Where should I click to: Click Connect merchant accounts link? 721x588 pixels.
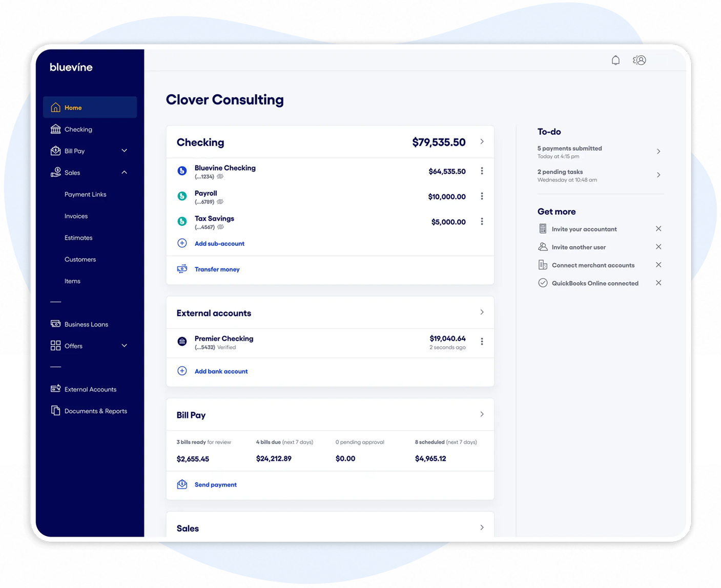(593, 265)
